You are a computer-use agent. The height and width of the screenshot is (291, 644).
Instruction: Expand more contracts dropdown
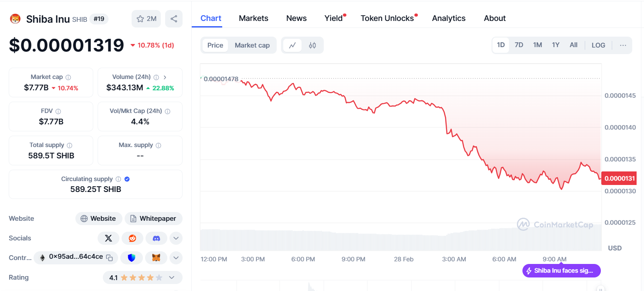click(x=176, y=258)
